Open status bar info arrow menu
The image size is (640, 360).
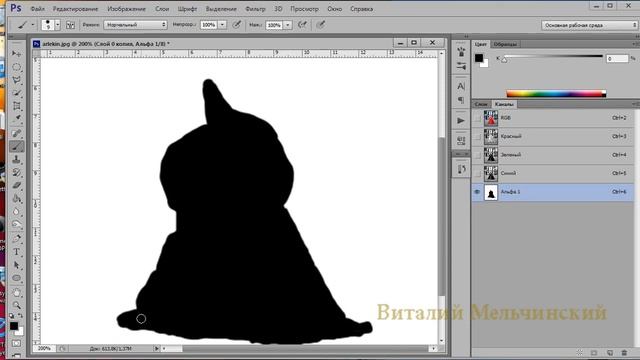point(156,349)
